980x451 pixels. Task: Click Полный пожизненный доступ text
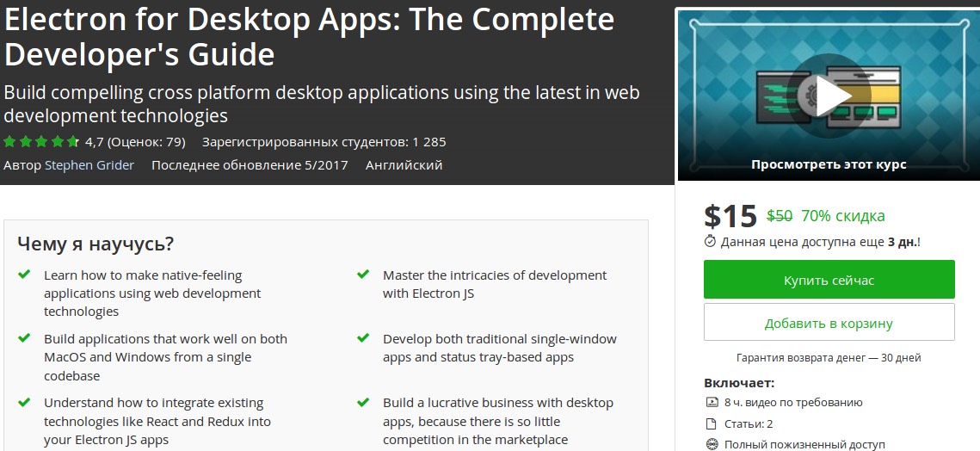804,445
